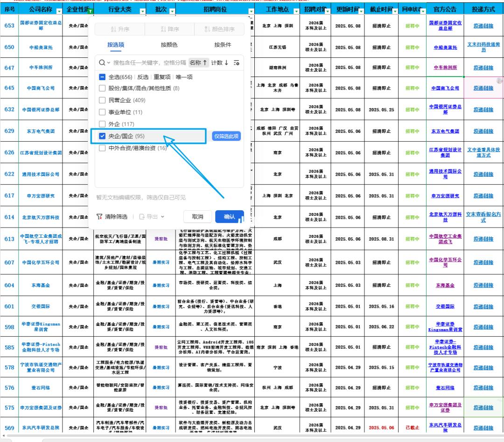The width and height of the screenshot is (504, 442).
Task: Select company cell 中国银河证券总部
Action: 41,110
